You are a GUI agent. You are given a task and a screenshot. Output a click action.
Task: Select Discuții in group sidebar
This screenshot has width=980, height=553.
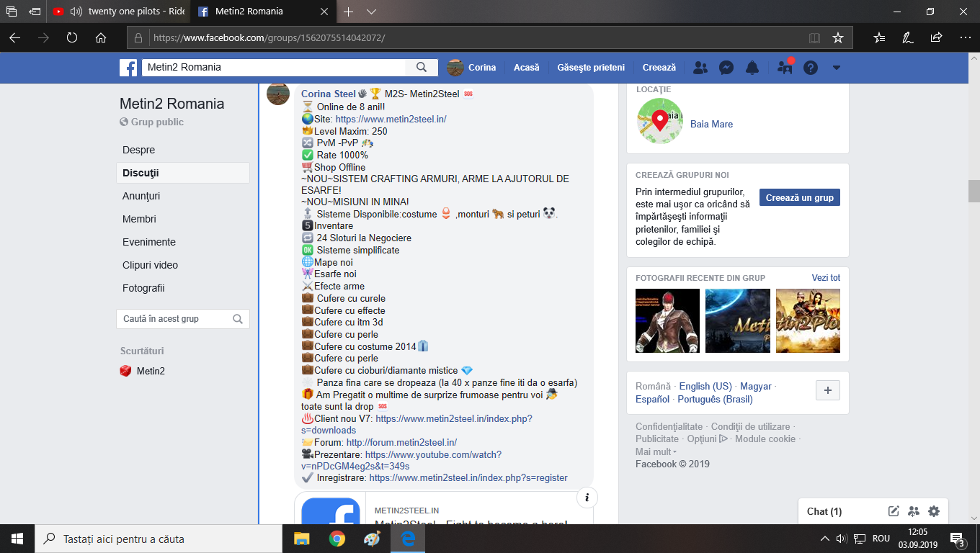pos(183,173)
